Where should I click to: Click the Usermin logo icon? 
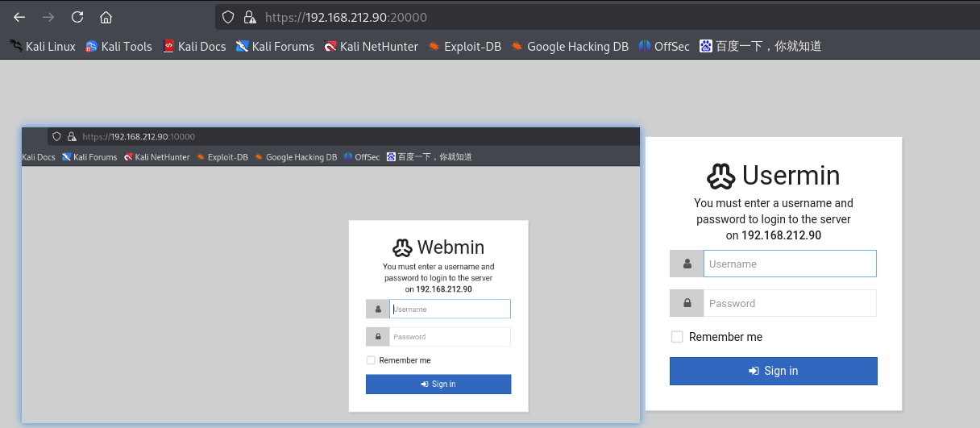click(721, 176)
